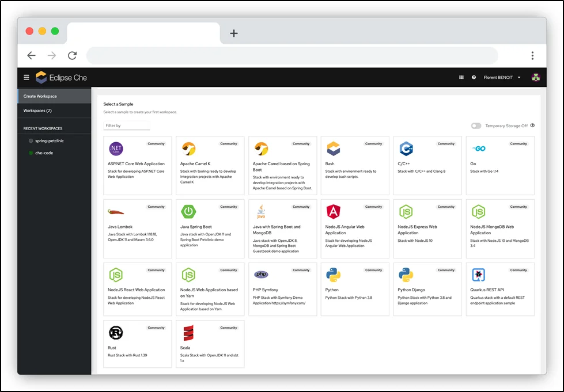564x392 pixels.
Task: Reload the page with browser refresh
Action: point(72,55)
